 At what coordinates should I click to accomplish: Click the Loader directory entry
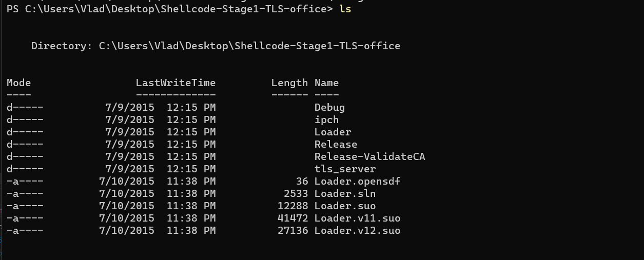(x=333, y=132)
